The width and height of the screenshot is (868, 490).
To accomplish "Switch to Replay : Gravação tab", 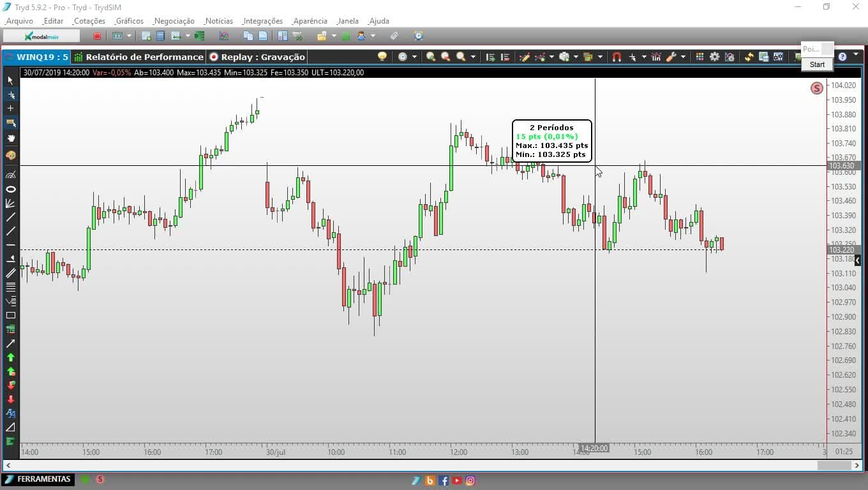I will pyautogui.click(x=257, y=57).
